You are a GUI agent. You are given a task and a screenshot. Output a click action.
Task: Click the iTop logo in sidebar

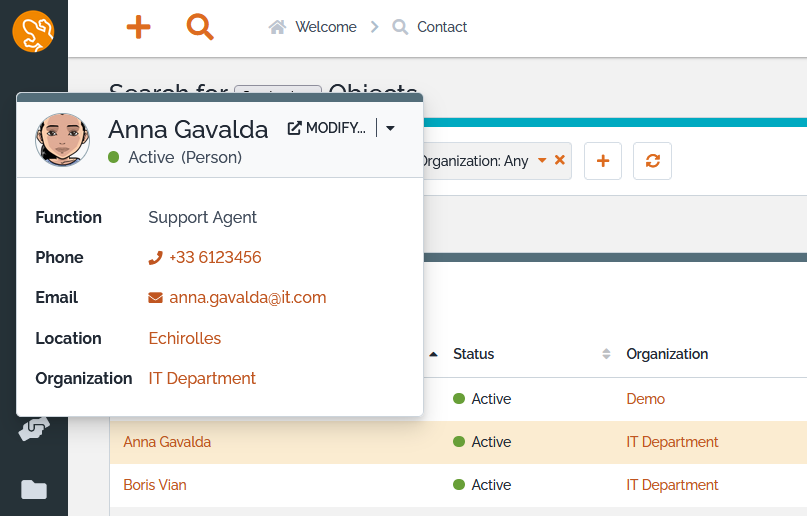pos(33,31)
